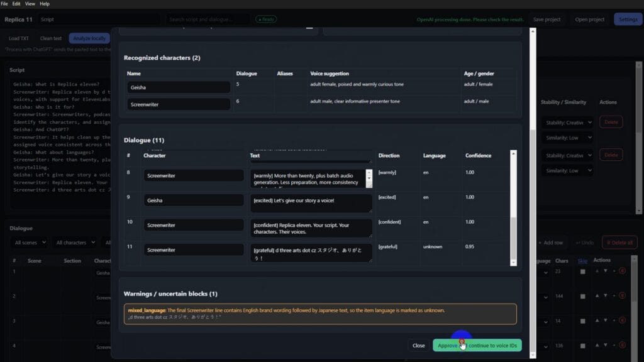Open the language dropdown in the 144-chars row
This screenshot has width=644, height=362.
click(x=545, y=297)
